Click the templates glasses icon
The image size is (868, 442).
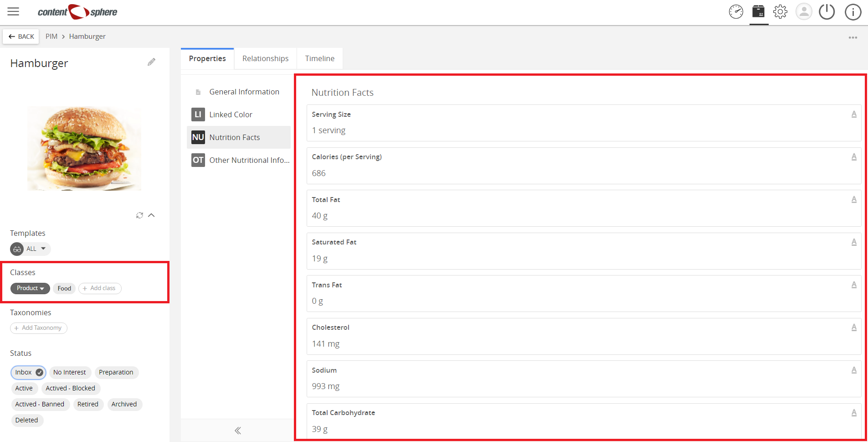point(17,249)
